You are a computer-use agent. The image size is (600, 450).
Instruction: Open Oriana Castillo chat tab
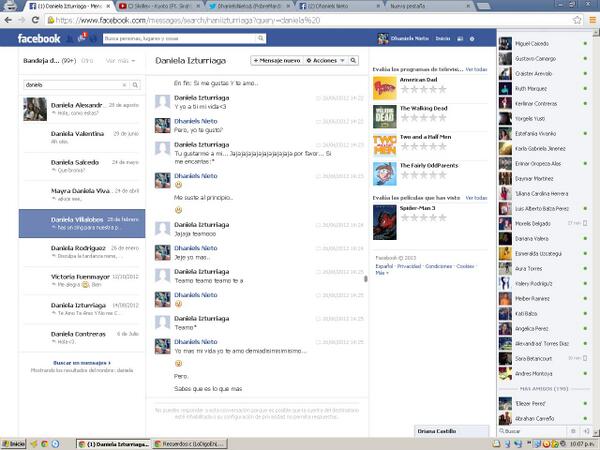(x=452, y=431)
